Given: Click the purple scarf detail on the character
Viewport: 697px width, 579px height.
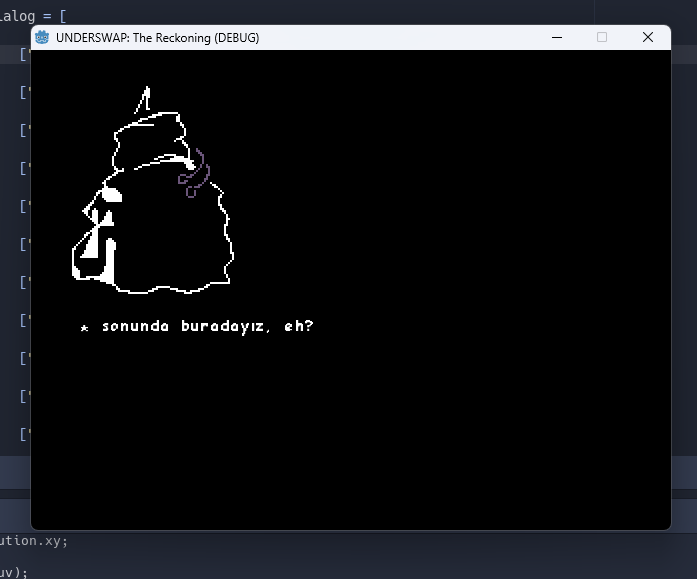Looking at the screenshot, I should coord(194,174).
